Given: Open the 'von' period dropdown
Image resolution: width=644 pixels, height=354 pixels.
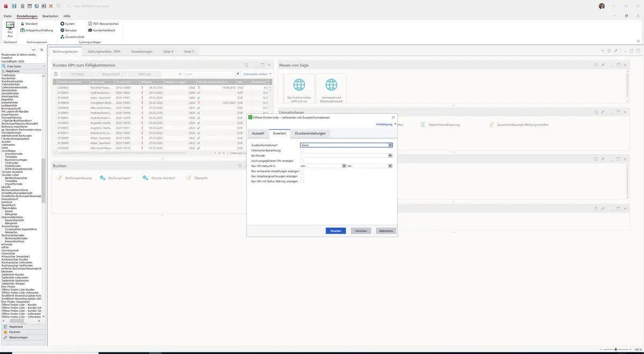Looking at the screenshot, I should click(344, 166).
